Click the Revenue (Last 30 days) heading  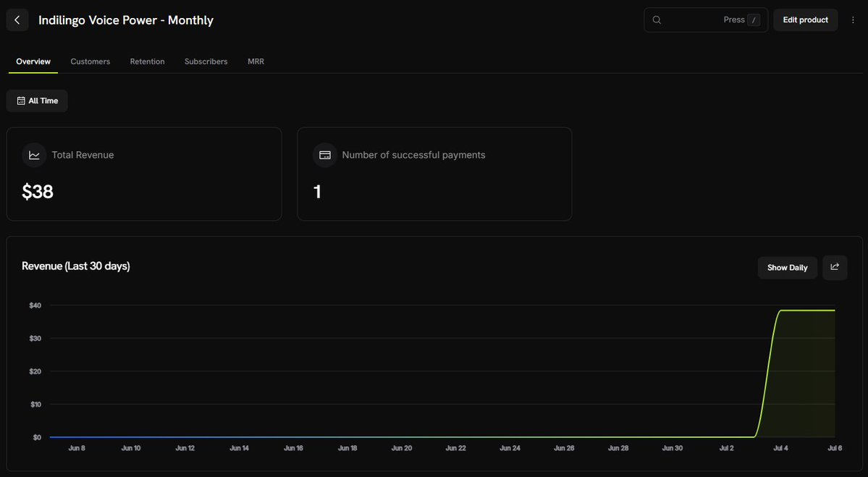76,266
